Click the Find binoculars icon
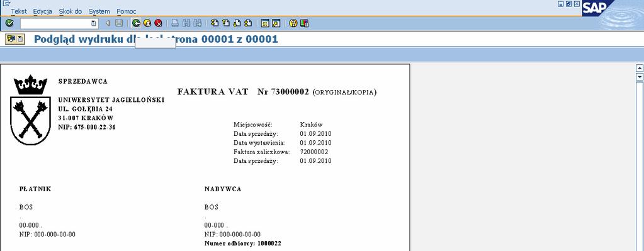This screenshot has height=251, width=644. pos(186,23)
